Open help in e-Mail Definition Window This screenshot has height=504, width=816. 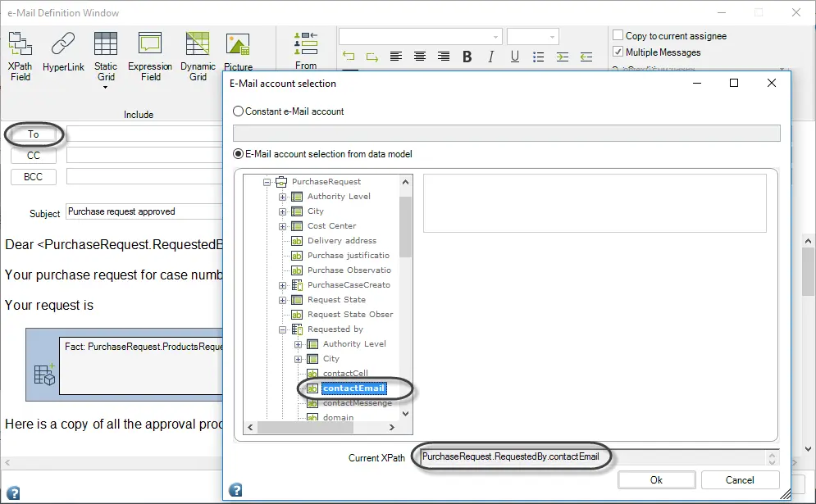pos(13,493)
